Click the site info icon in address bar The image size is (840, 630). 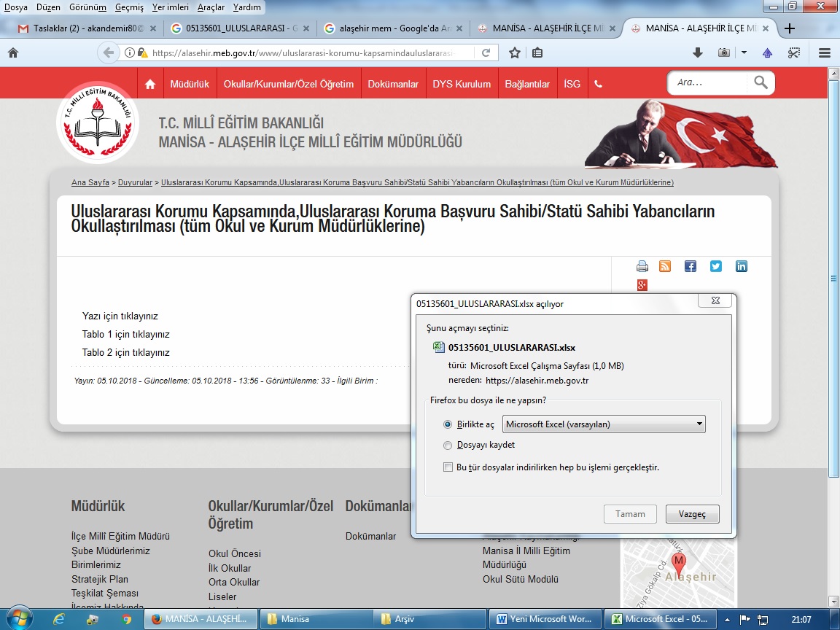130,52
